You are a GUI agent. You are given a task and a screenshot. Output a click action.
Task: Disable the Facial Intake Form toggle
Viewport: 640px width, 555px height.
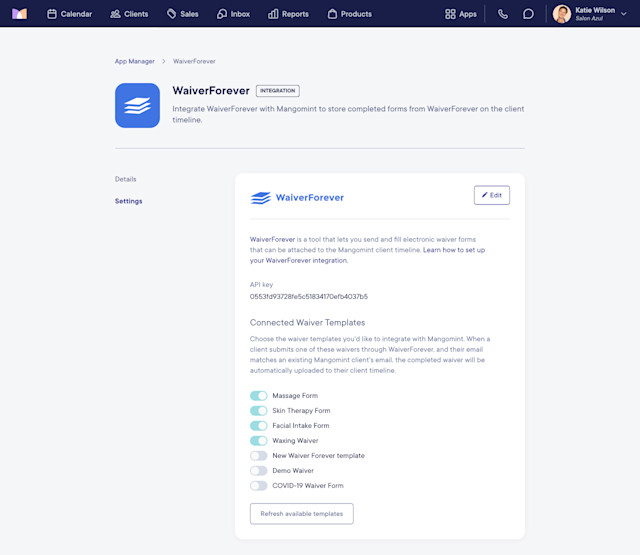coord(259,426)
